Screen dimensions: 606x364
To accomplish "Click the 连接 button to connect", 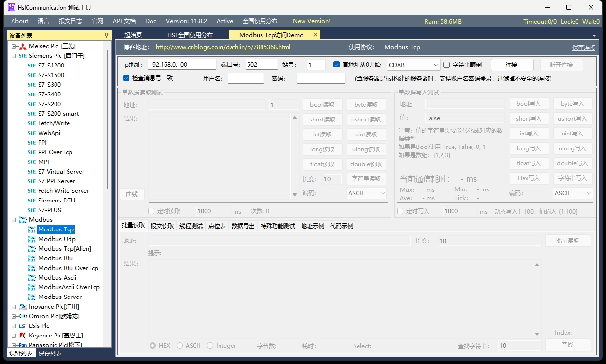I will (x=511, y=64).
